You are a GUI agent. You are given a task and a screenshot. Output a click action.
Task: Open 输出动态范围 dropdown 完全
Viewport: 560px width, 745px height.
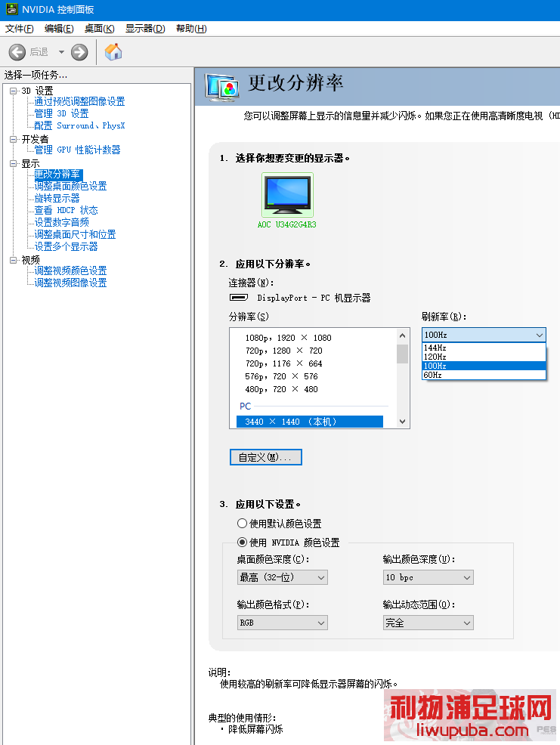pyautogui.click(x=429, y=623)
